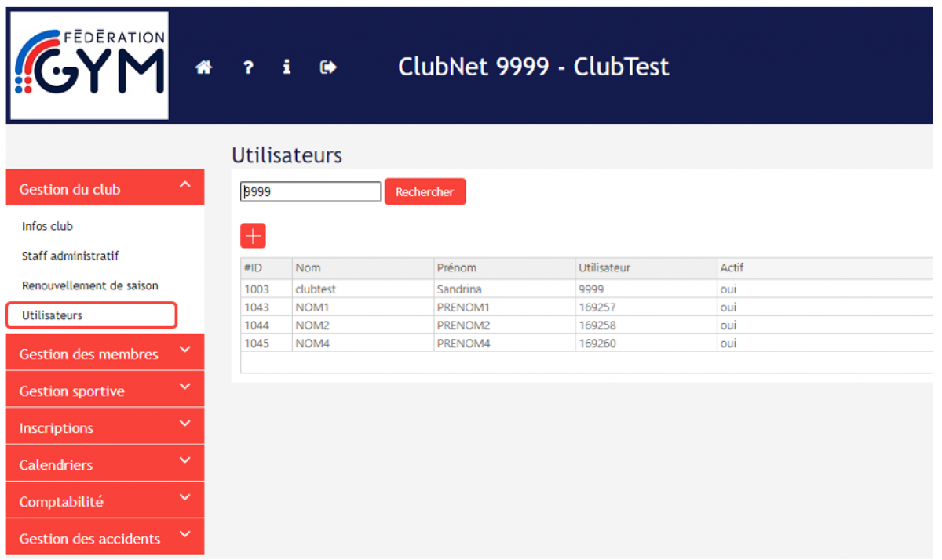This screenshot has height=560, width=942.
Task: Click the home icon in header
Action: point(204,68)
